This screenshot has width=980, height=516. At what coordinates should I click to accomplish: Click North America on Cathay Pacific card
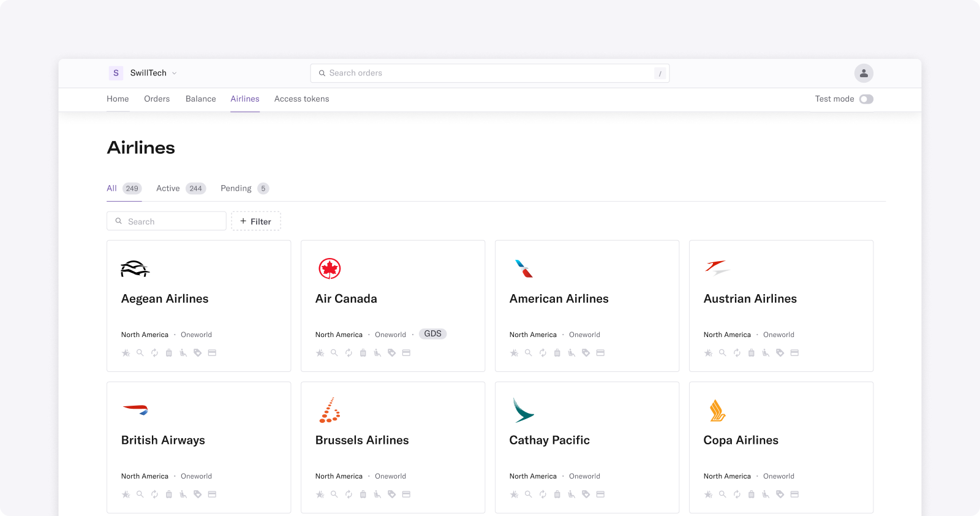click(x=533, y=476)
